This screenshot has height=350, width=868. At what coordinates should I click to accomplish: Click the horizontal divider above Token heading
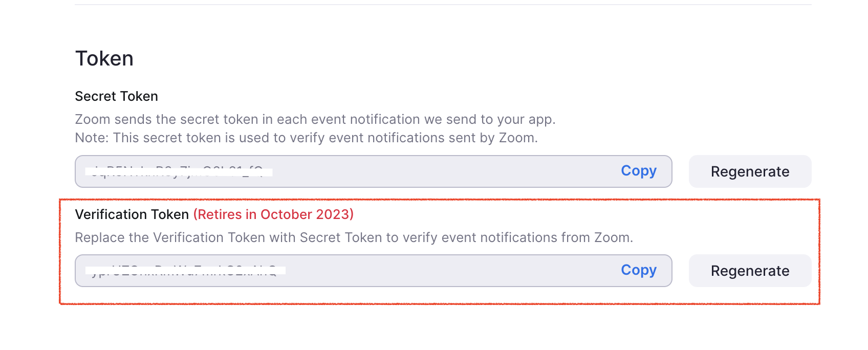(x=443, y=5)
